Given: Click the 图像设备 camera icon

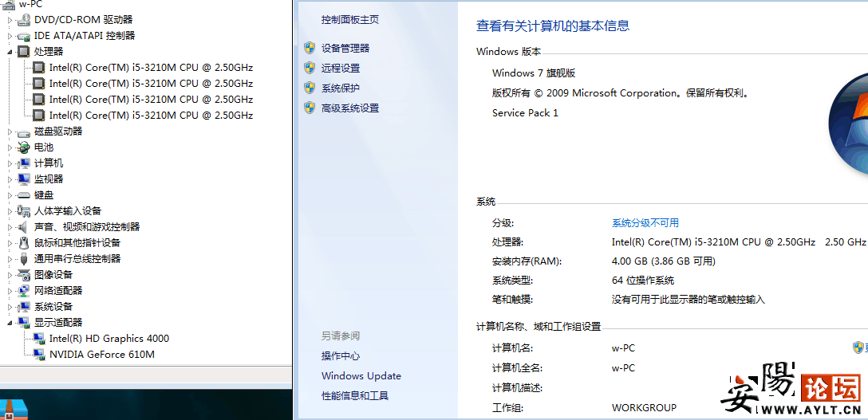Looking at the screenshot, I should click(x=24, y=275).
